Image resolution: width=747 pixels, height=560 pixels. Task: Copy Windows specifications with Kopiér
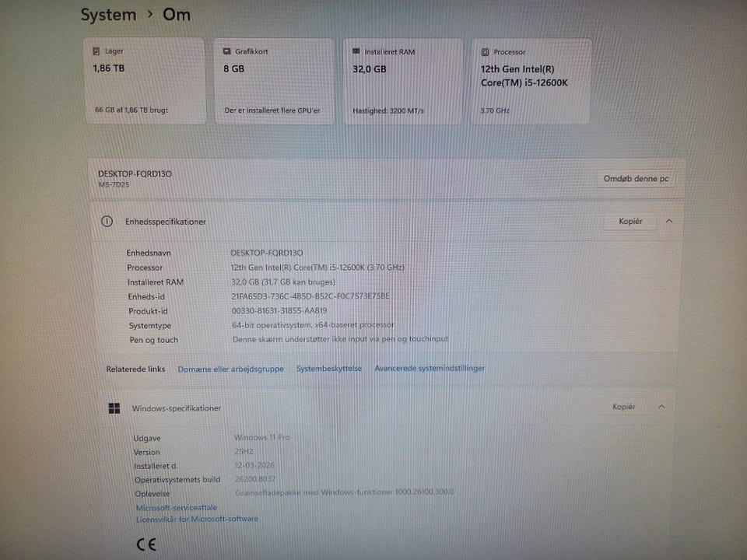623,406
